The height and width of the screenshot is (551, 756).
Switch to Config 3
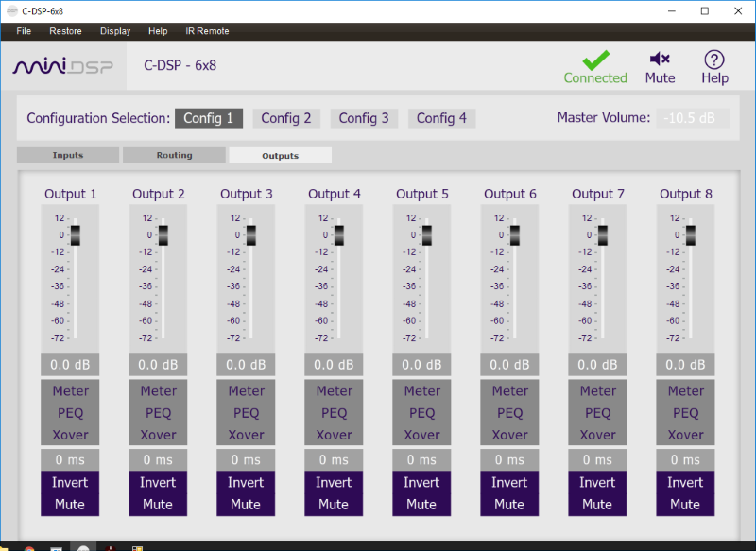(364, 118)
